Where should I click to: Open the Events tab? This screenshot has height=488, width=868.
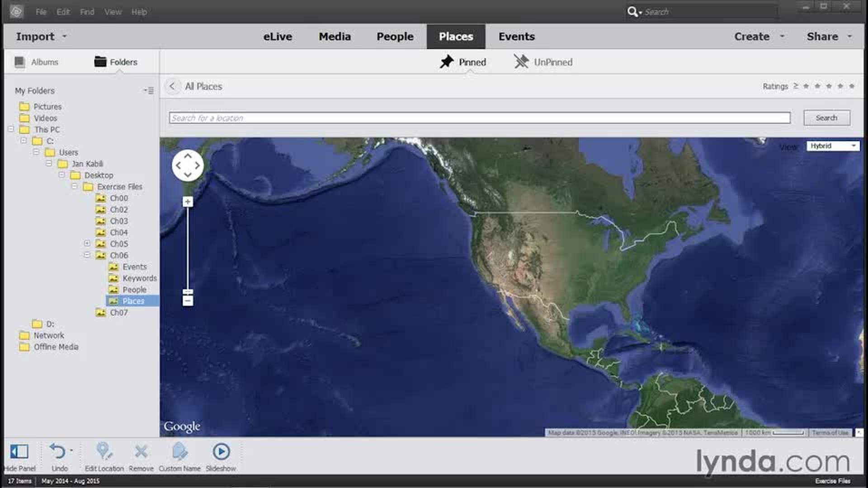(x=516, y=37)
